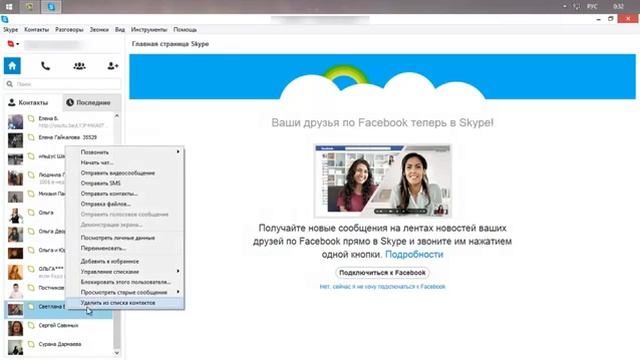The width and height of the screenshot is (640, 360).
Task: Click Skype icon in Windows taskbar
Action: [x=51, y=7]
